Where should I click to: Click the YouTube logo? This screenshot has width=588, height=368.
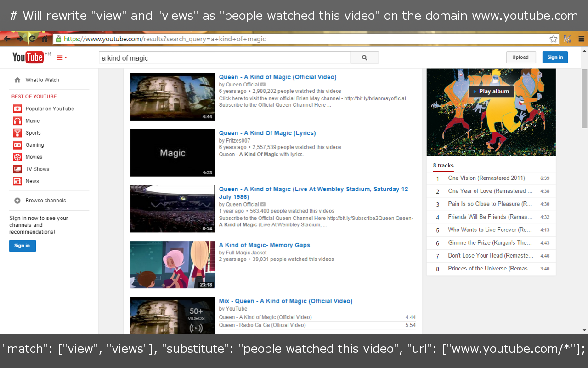[x=28, y=57]
